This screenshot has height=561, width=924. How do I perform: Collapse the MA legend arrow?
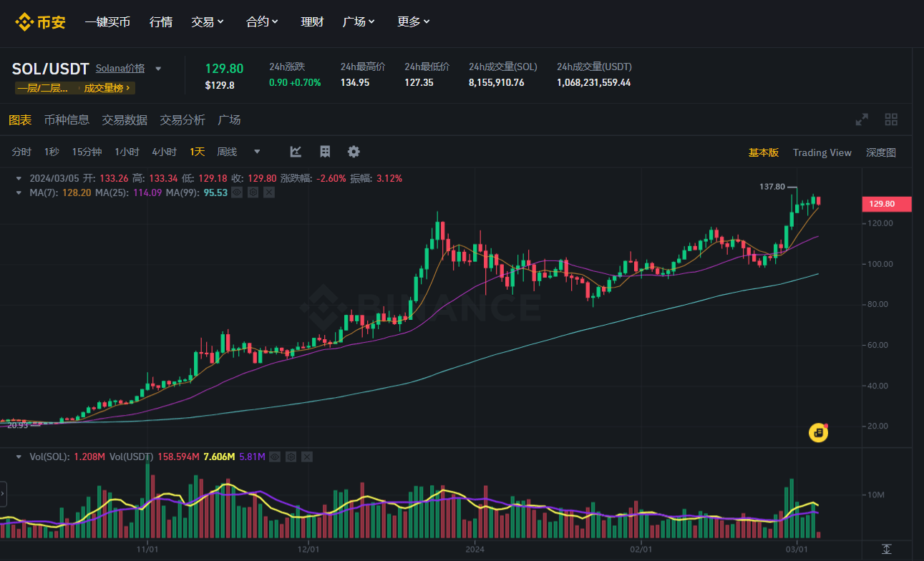pos(19,192)
